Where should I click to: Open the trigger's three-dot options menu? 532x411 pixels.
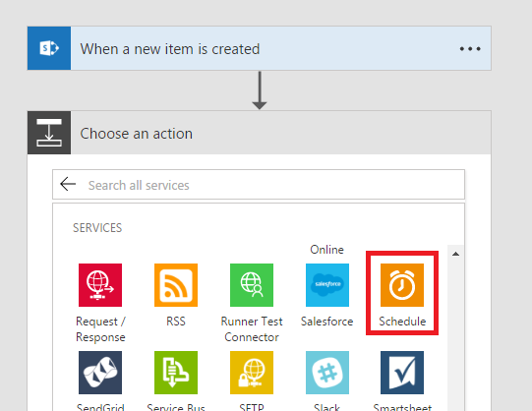470,49
